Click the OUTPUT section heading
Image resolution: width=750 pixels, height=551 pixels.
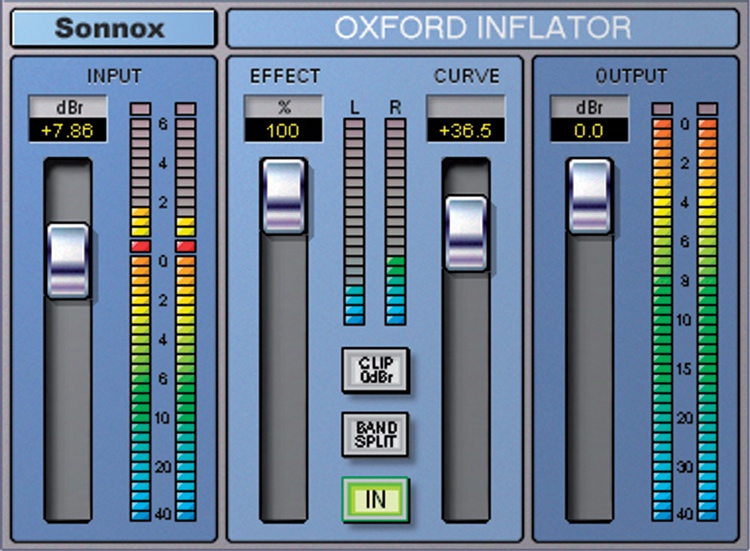click(x=631, y=76)
